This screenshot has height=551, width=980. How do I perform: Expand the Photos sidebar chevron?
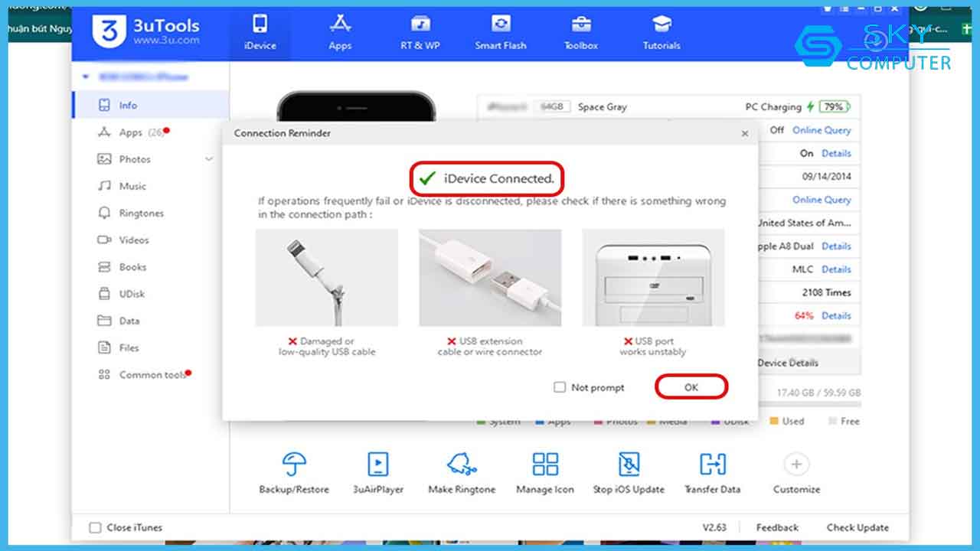click(x=209, y=159)
